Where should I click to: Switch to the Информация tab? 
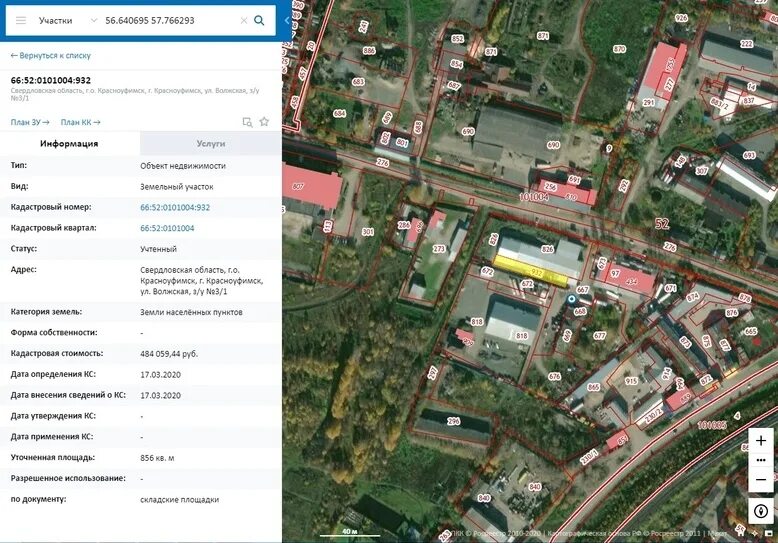[x=69, y=143]
